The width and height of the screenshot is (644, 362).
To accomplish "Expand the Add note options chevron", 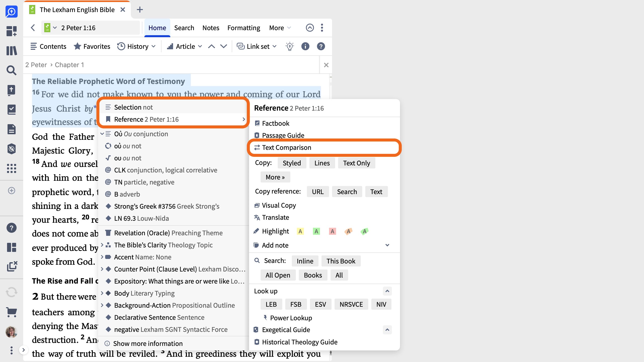I will tap(387, 245).
